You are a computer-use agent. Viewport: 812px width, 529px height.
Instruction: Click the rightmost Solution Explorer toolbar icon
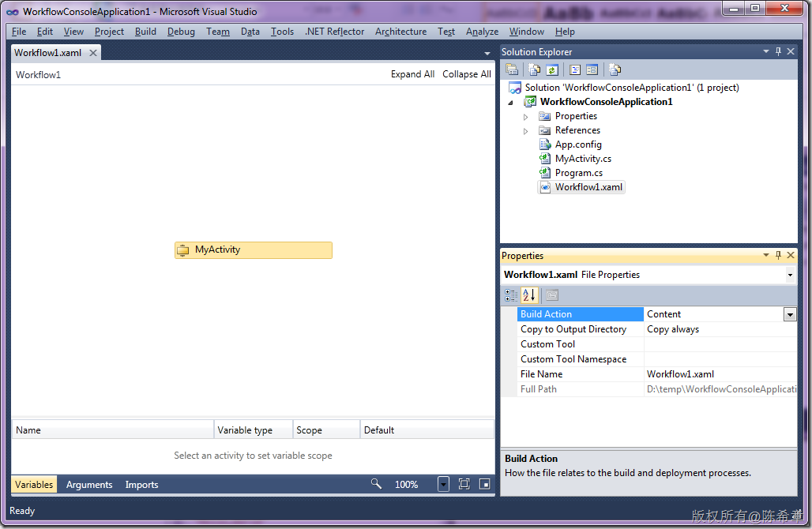(615, 69)
